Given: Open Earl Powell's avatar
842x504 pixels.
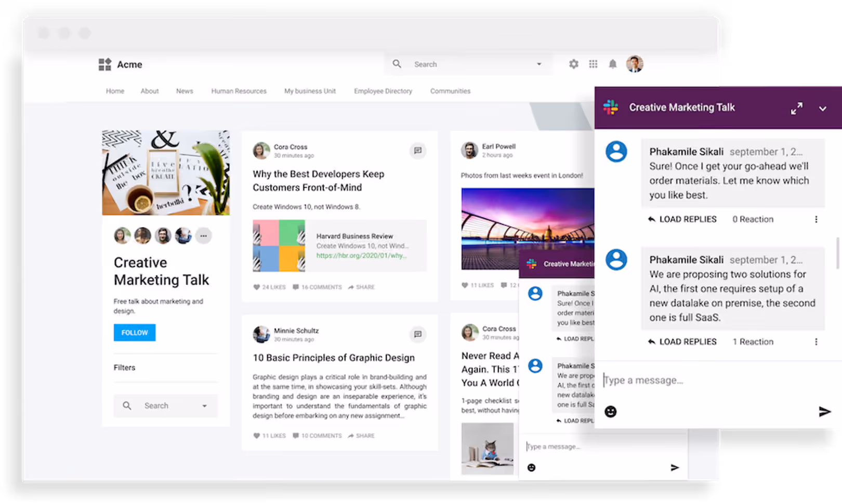Looking at the screenshot, I should (470, 150).
